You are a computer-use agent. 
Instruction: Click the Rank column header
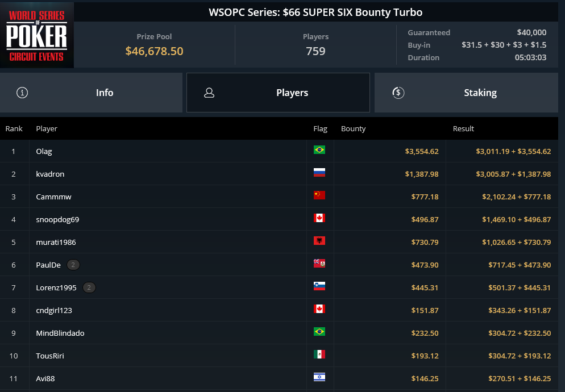[x=14, y=128]
